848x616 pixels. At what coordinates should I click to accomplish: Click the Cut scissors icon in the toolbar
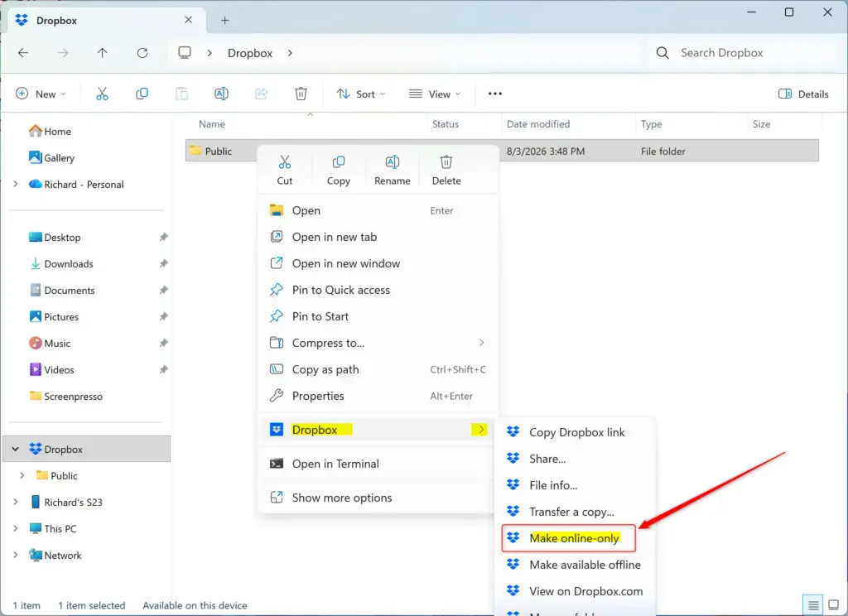pos(102,94)
